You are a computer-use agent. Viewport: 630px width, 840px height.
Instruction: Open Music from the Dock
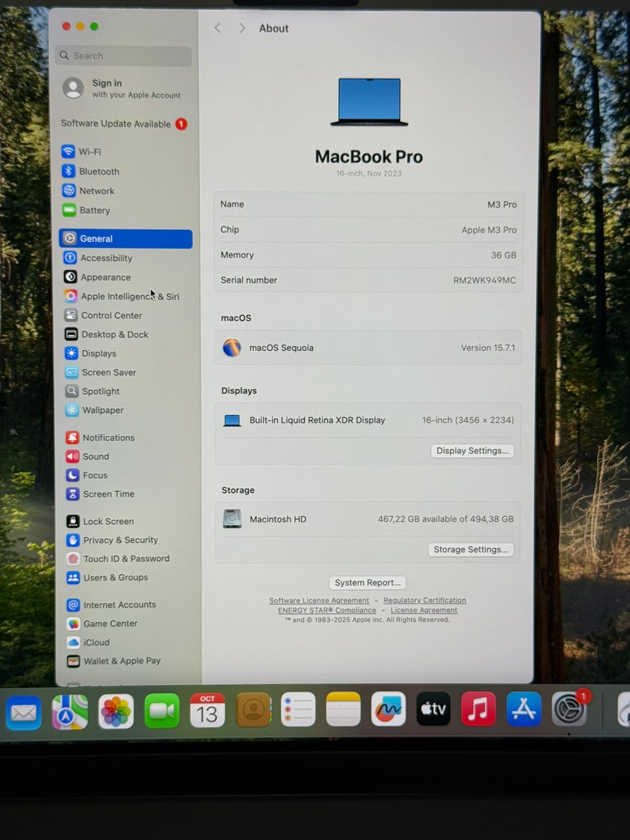(x=478, y=709)
